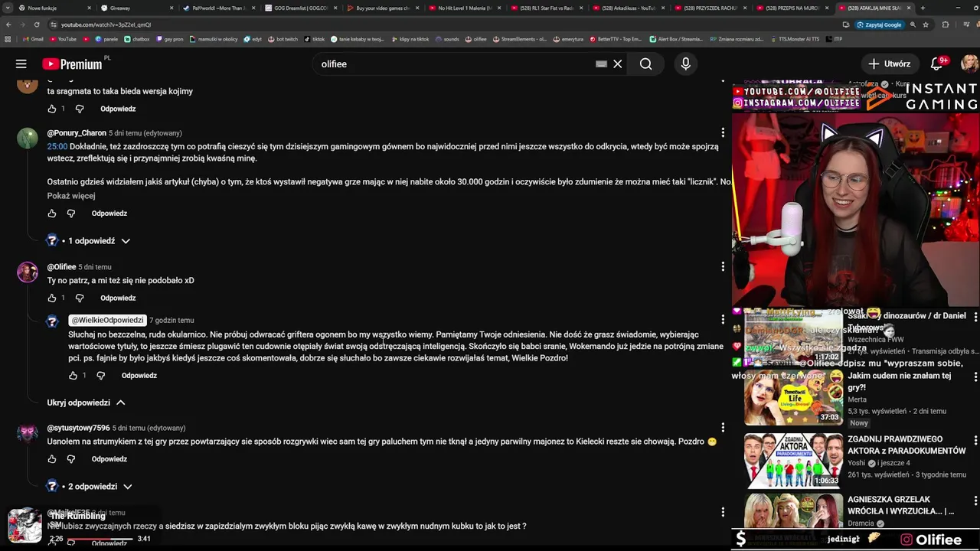980x551 pixels.
Task: Open the notifications bell
Action: [x=936, y=64]
